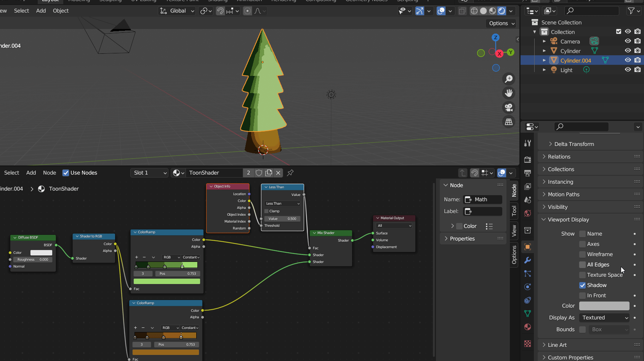
Task: Unlink the ToonShader material with X button
Action: (x=278, y=173)
